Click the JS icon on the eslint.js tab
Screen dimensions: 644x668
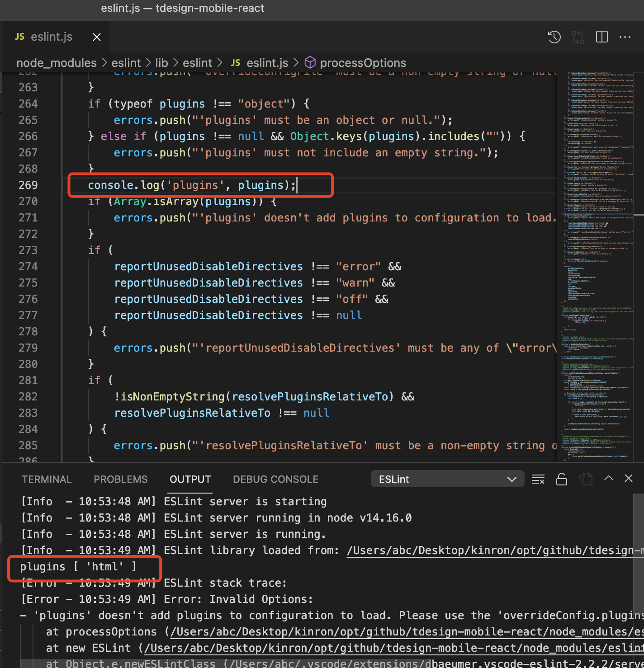click(x=19, y=37)
